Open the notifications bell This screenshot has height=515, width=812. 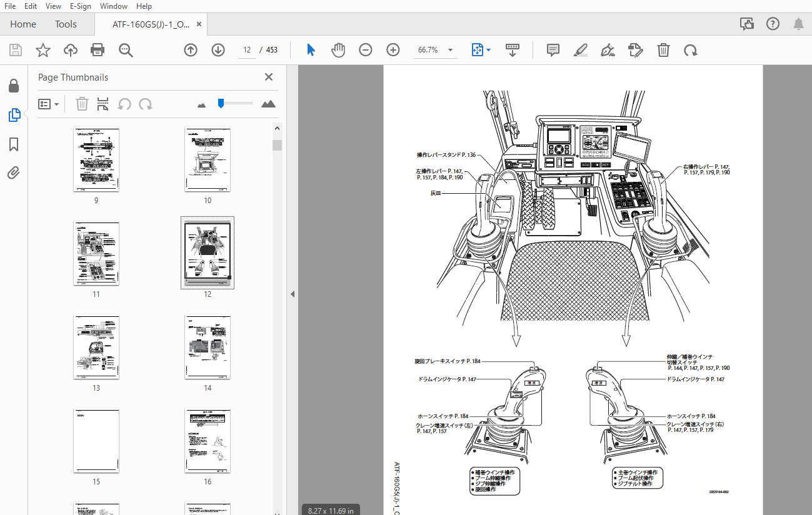coord(798,24)
